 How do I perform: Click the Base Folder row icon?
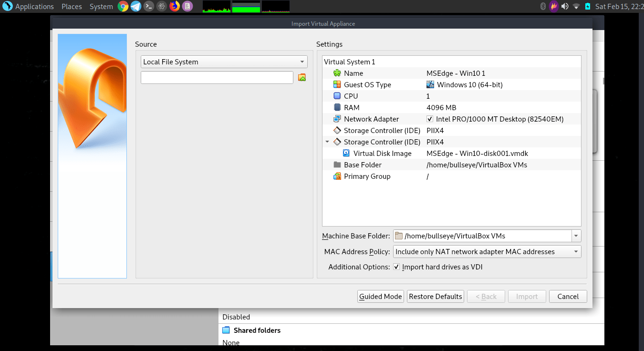(x=337, y=165)
